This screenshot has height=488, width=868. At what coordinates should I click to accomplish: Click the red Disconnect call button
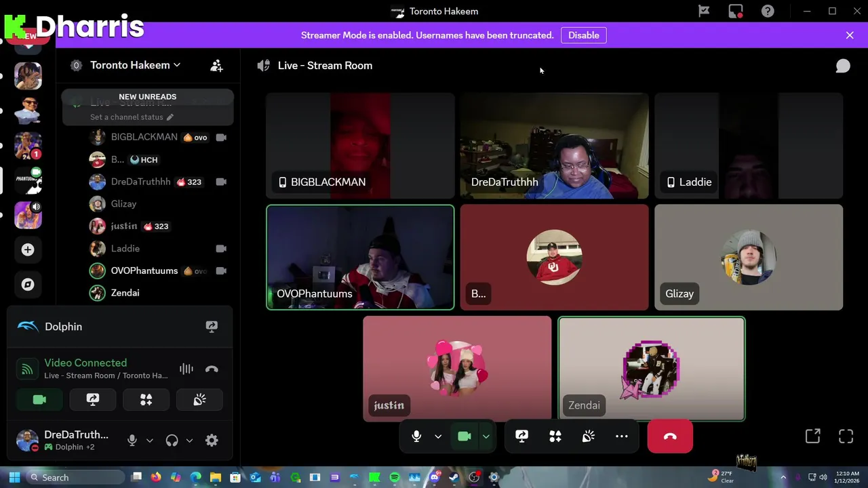pos(670,436)
